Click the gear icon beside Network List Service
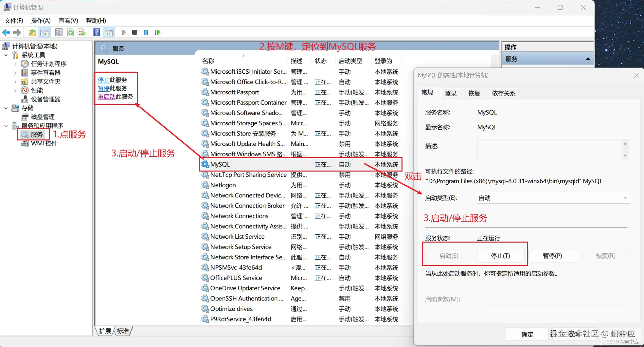Screen dimensions: 644x347 click(x=205, y=237)
